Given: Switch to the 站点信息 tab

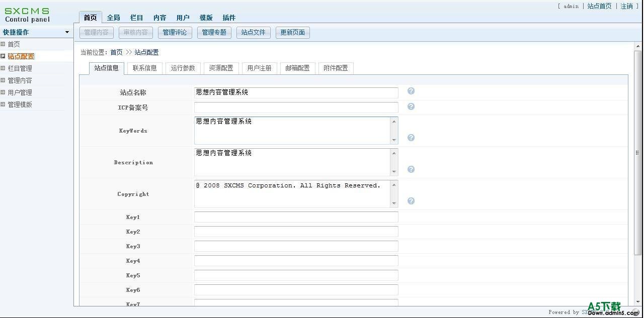Looking at the screenshot, I should pyautogui.click(x=107, y=68).
